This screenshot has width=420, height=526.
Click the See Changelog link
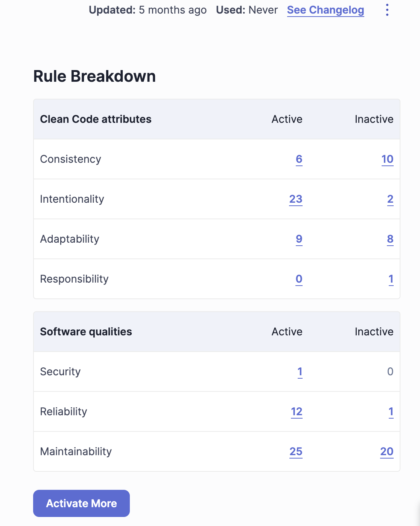point(325,10)
